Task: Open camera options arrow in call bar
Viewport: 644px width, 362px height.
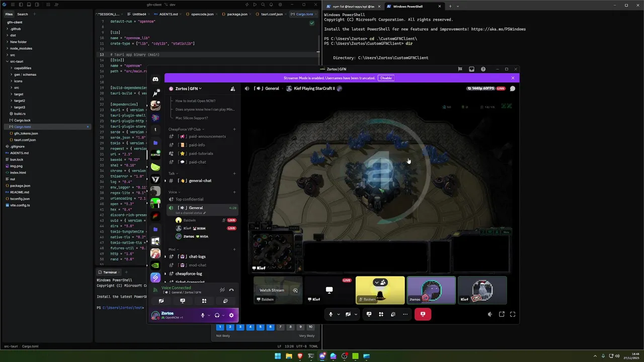Action: pyautogui.click(x=356, y=315)
